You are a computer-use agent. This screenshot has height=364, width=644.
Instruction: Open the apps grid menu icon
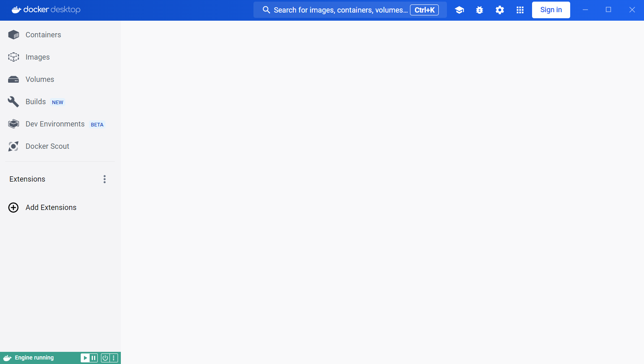520,10
